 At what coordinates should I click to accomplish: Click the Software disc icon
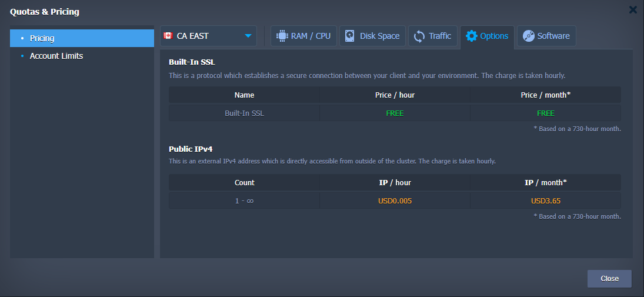tap(528, 36)
